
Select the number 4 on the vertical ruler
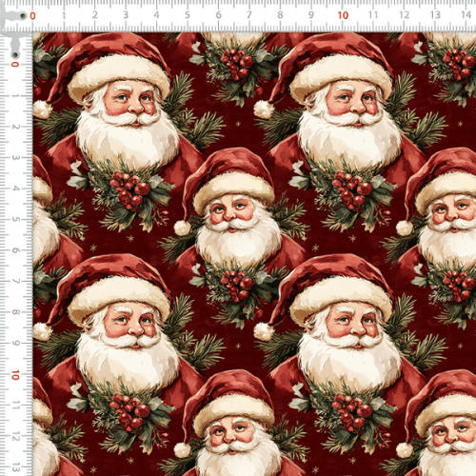point(15,188)
